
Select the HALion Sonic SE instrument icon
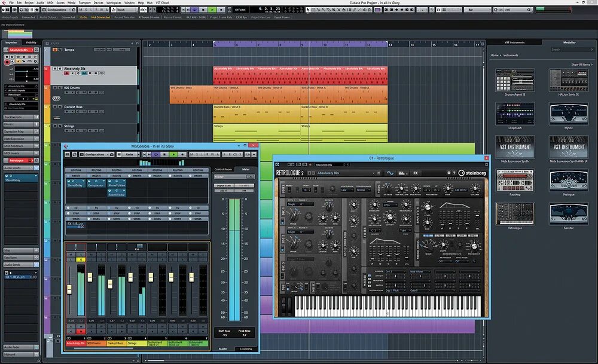569,80
